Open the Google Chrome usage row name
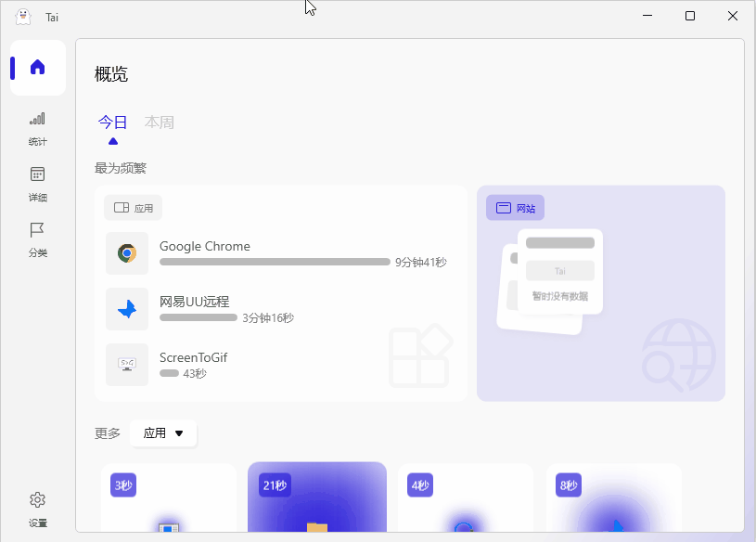 pyautogui.click(x=205, y=246)
